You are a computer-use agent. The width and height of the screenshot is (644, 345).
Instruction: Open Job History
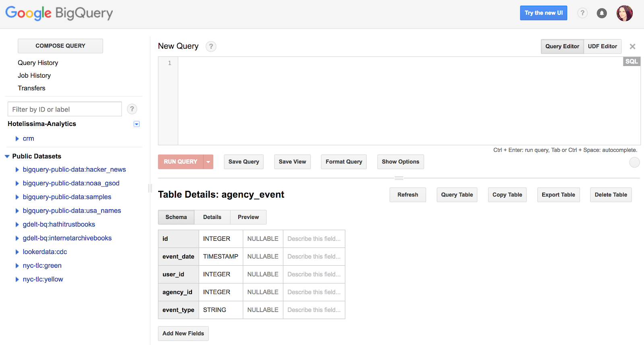(x=34, y=75)
